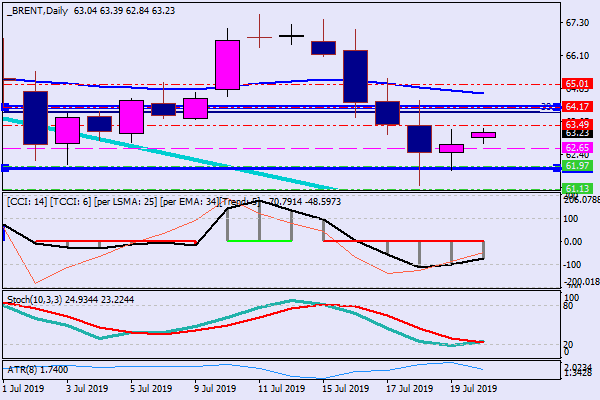Select the Stoch(10,3,3) indicator label
The height and width of the screenshot is (400, 600).
click(37, 298)
